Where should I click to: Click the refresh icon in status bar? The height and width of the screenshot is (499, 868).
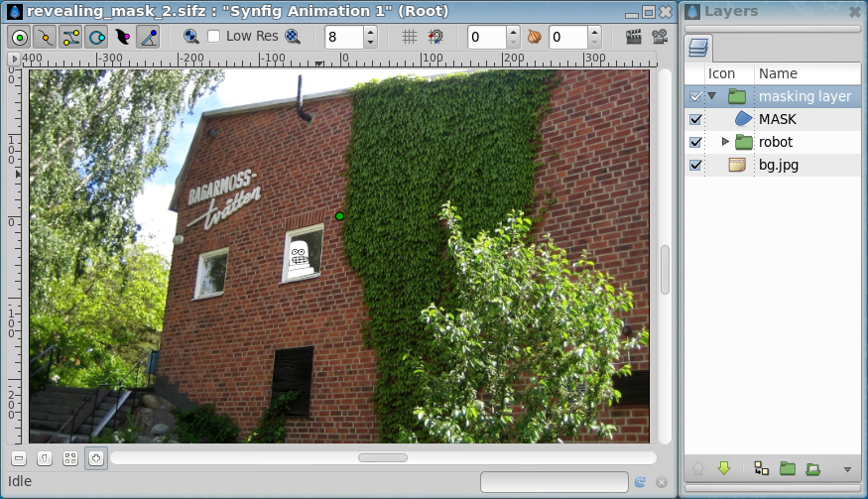pyautogui.click(x=640, y=482)
